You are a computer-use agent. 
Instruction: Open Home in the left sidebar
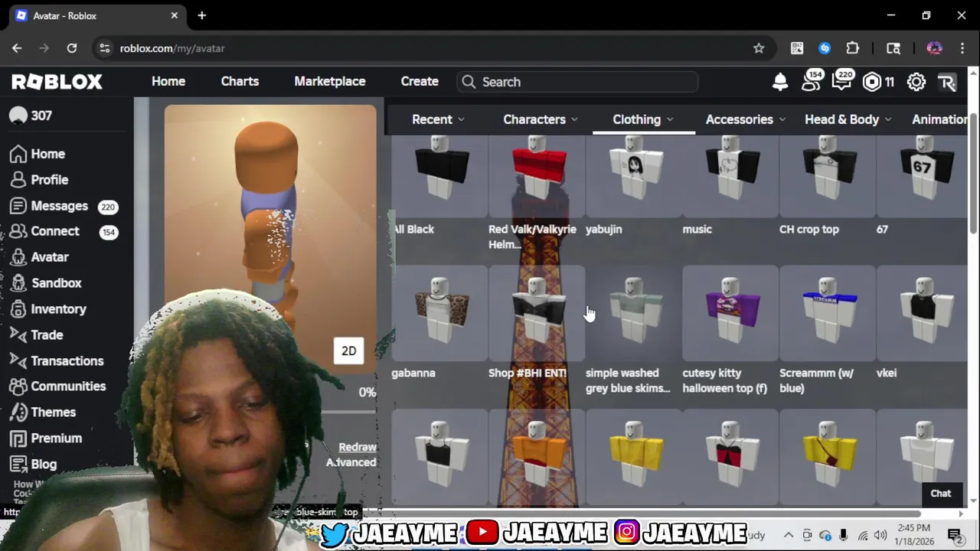(x=38, y=154)
